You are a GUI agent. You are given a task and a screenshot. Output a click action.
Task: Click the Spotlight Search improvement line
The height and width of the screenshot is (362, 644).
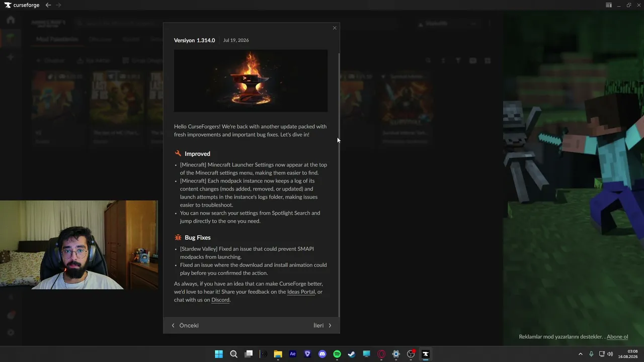(250, 217)
